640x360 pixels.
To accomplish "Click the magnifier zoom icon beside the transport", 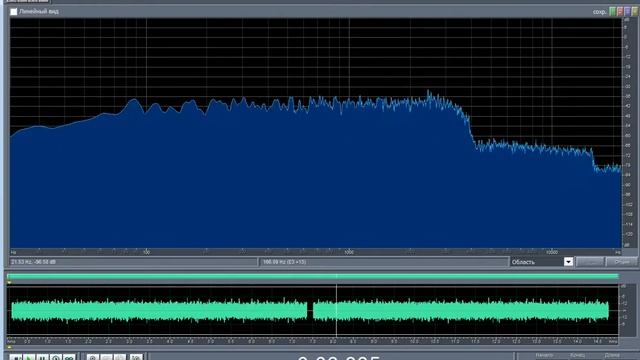I will (x=92, y=357).
